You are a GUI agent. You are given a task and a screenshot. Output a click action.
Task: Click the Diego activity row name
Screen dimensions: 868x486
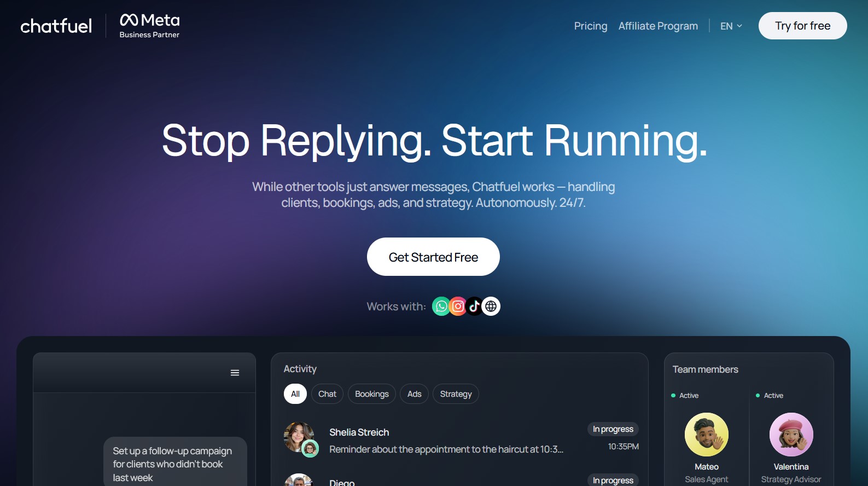tap(342, 482)
